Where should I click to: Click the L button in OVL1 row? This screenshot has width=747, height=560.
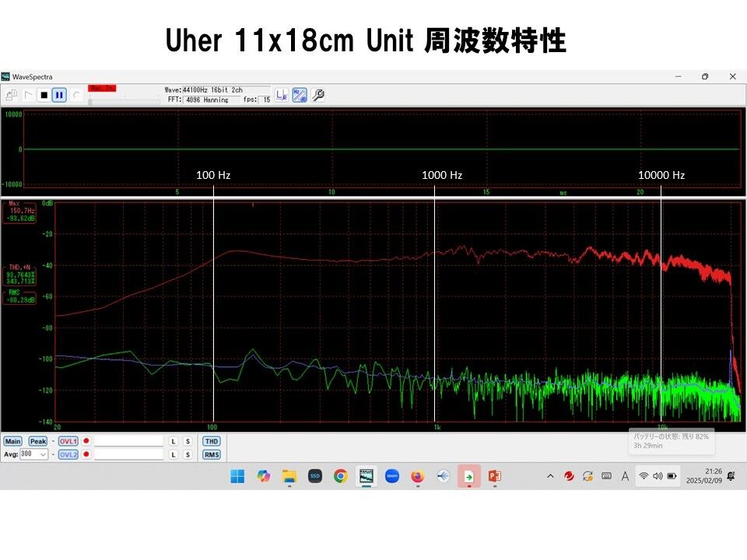click(x=174, y=442)
